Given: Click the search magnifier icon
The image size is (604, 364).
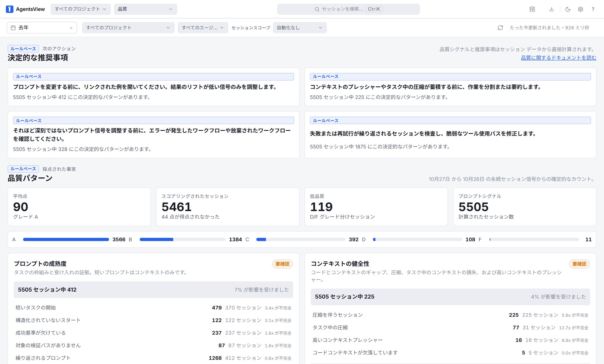Looking at the screenshot, I should coord(317,9).
